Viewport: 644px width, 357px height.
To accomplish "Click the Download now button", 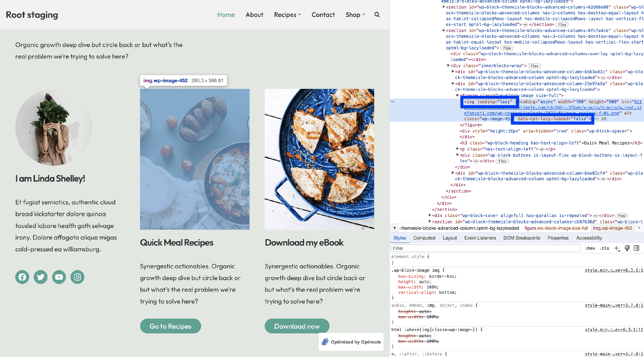I will tap(297, 326).
